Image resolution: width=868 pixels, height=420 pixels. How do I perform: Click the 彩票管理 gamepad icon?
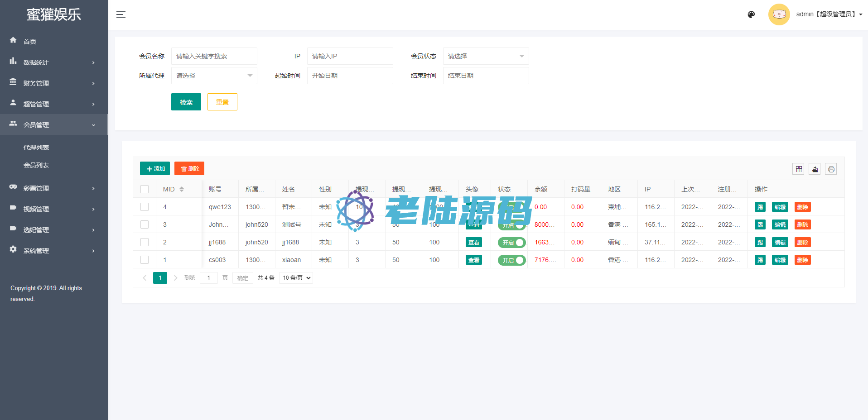[x=13, y=187]
